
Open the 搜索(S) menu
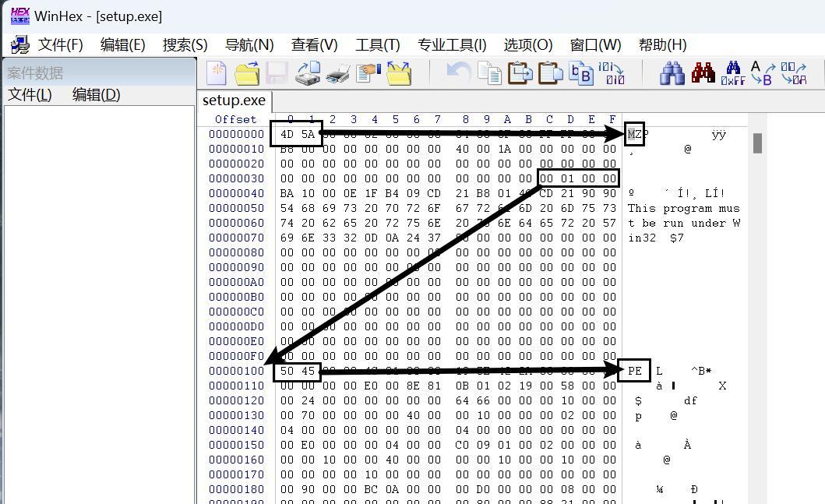(x=185, y=44)
